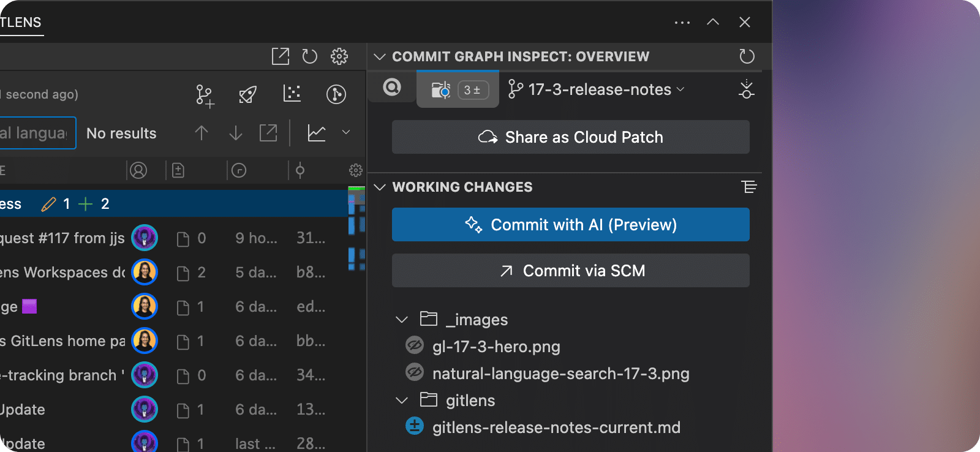The width and height of the screenshot is (980, 452).
Task: Open graph column settings gear
Action: pos(356,170)
